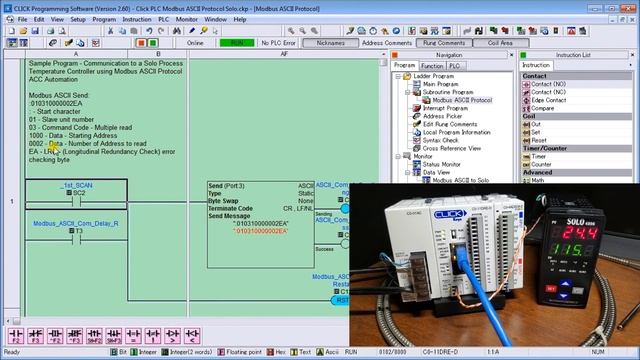The height and width of the screenshot is (360, 640).
Task: Insert the greater-than compare contact
Action: tap(173, 336)
